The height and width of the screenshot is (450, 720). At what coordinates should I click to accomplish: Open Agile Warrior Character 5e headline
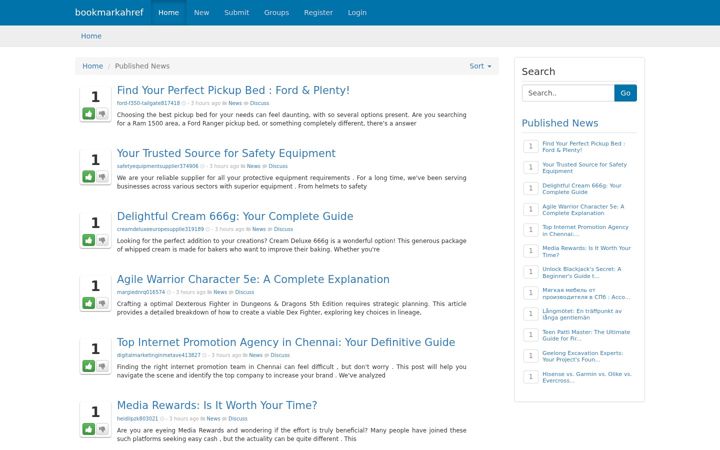253,279
